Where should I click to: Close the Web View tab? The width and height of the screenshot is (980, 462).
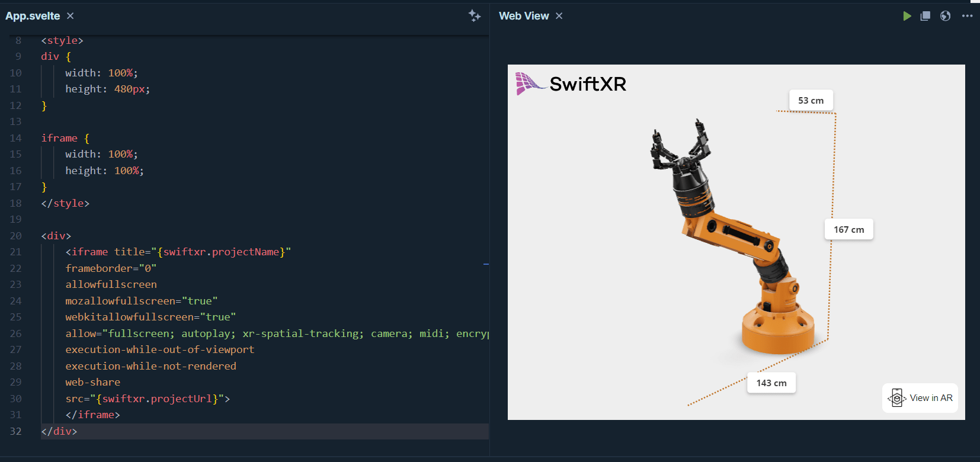pos(559,16)
